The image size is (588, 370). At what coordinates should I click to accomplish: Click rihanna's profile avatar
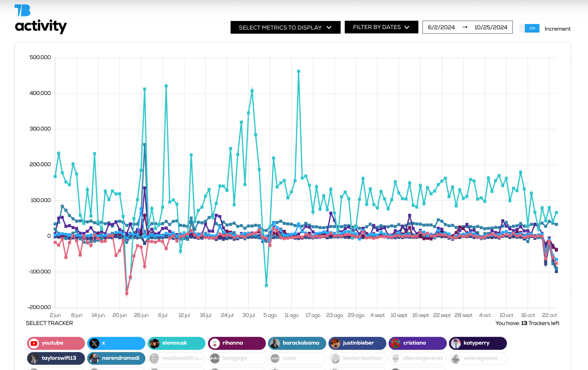(x=215, y=343)
